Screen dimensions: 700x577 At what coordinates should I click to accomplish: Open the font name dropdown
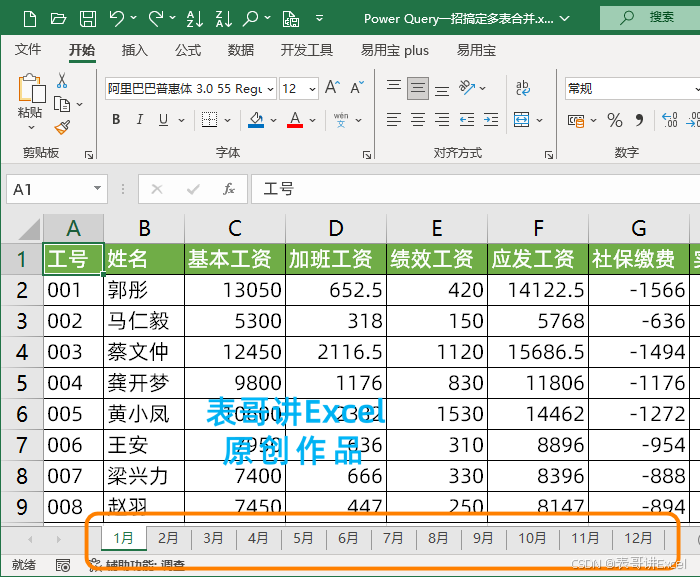[271, 89]
